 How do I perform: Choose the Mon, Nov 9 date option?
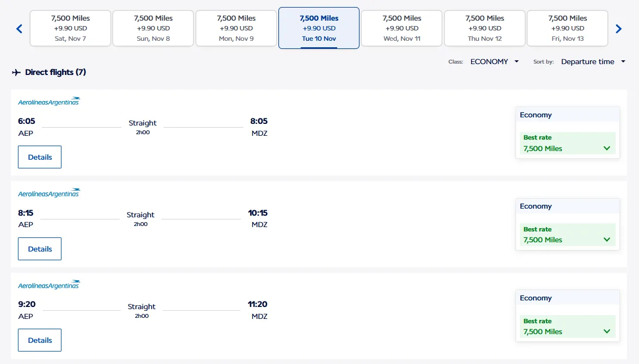coord(236,28)
